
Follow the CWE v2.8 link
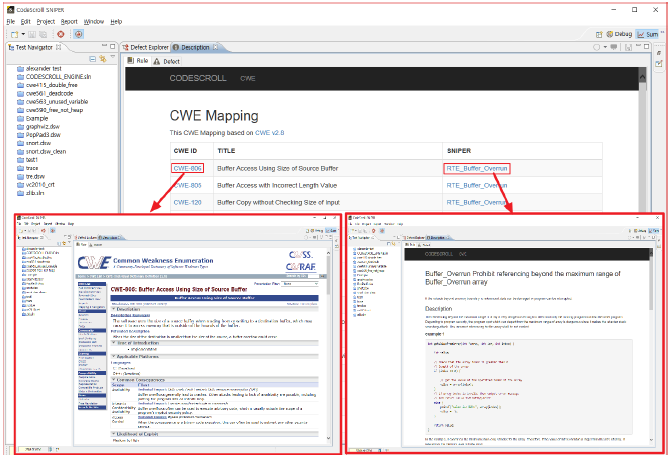(270, 133)
